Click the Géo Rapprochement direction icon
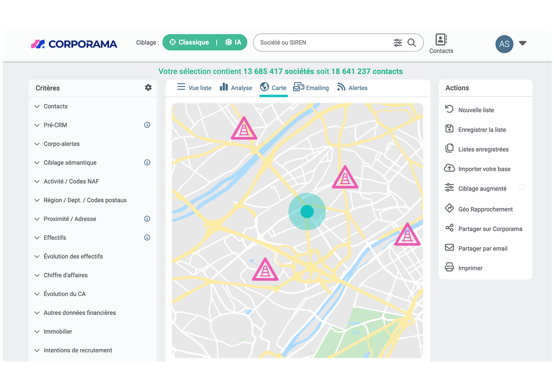The image size is (554, 392). 449,208
